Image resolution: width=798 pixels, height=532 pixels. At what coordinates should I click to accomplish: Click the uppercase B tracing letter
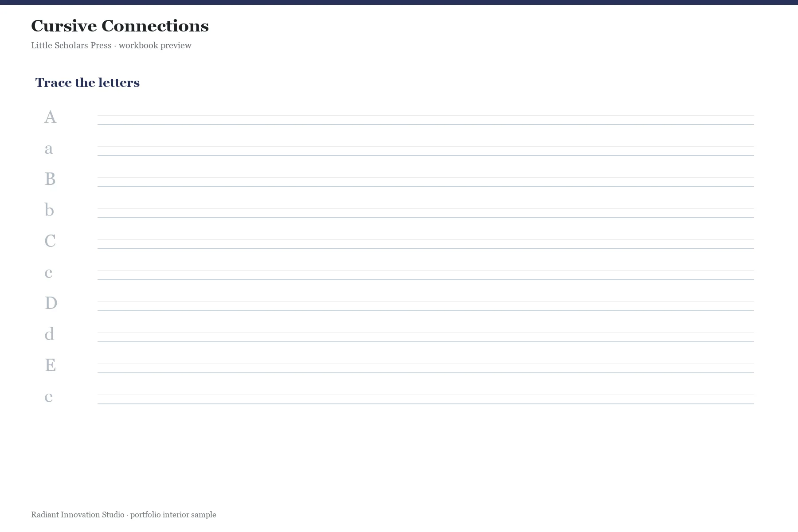[x=50, y=179]
